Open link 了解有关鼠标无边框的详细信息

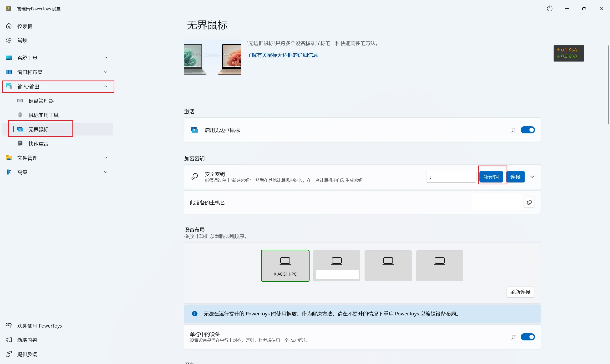[282, 55]
